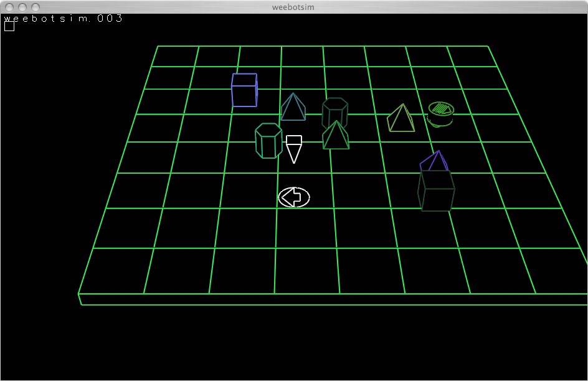Click the weebotsim. 003 text label
Screen dimensions: 588x381
(x=63, y=18)
